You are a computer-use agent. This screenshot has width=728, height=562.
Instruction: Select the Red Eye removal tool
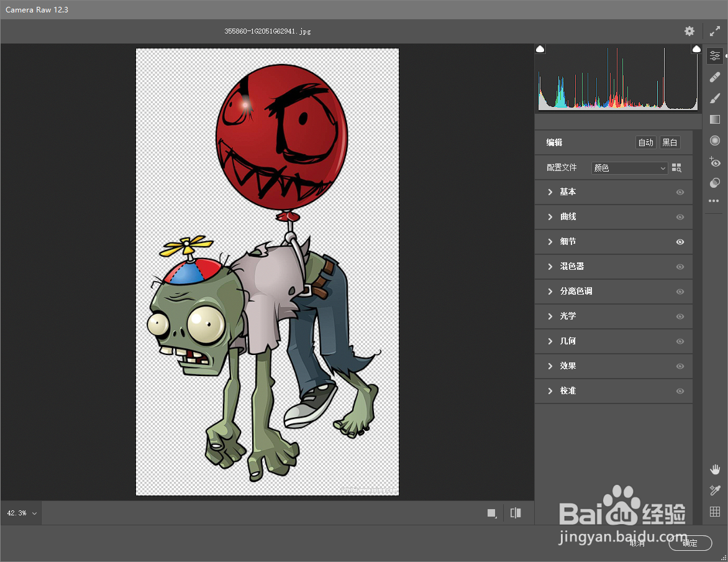coord(715,162)
